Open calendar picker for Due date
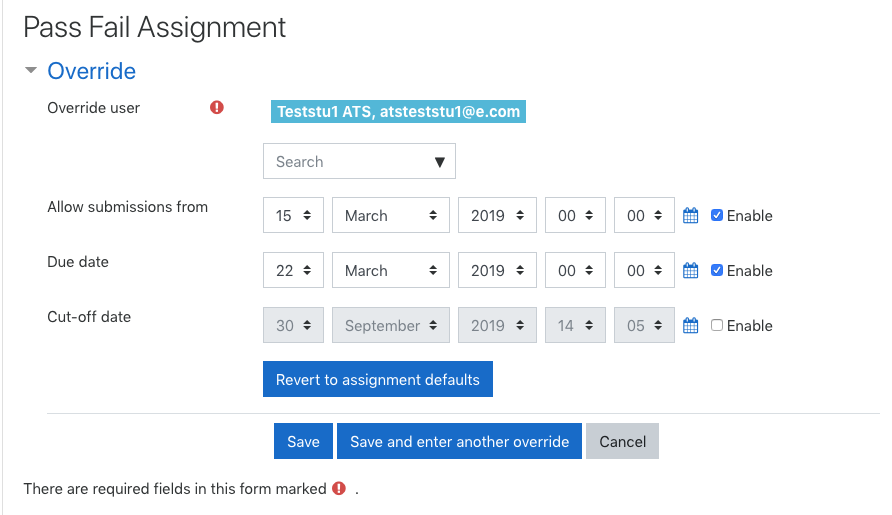892x515 pixels. coord(690,271)
